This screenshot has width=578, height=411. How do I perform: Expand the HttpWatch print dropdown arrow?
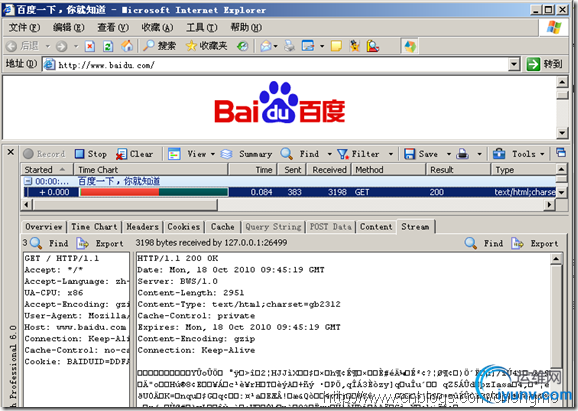coord(479,154)
